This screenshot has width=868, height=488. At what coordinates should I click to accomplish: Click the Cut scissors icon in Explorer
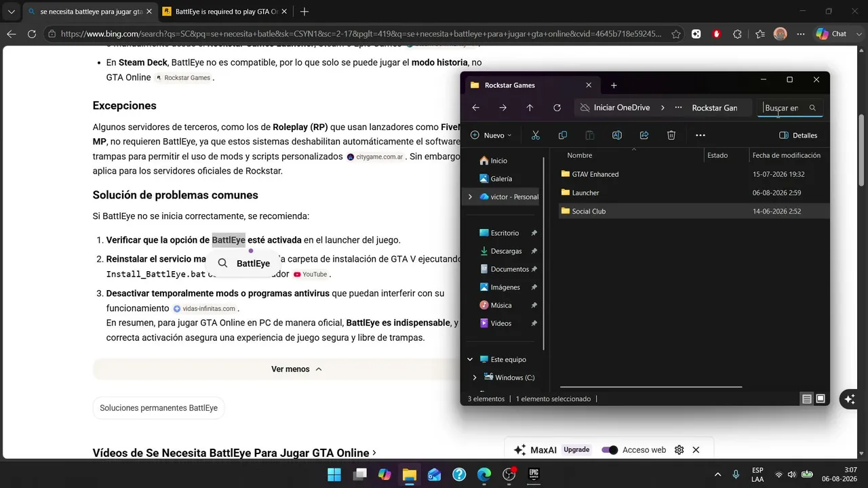(536, 136)
